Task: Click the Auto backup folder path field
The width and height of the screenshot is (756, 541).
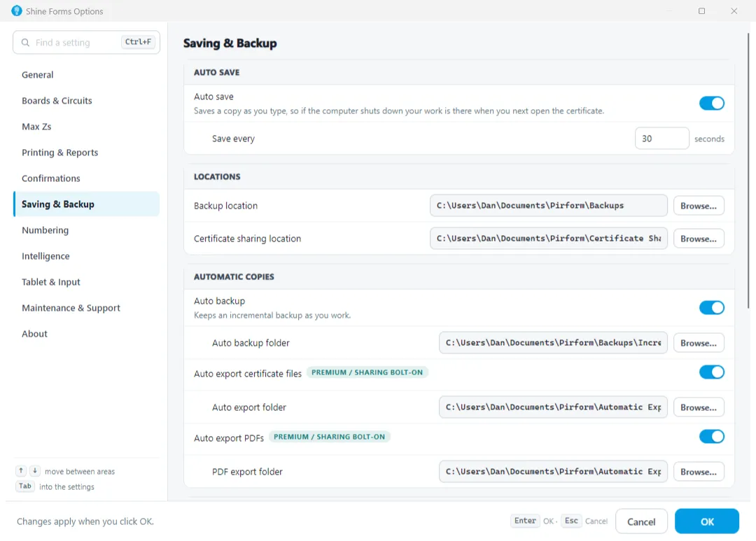Action: point(553,343)
